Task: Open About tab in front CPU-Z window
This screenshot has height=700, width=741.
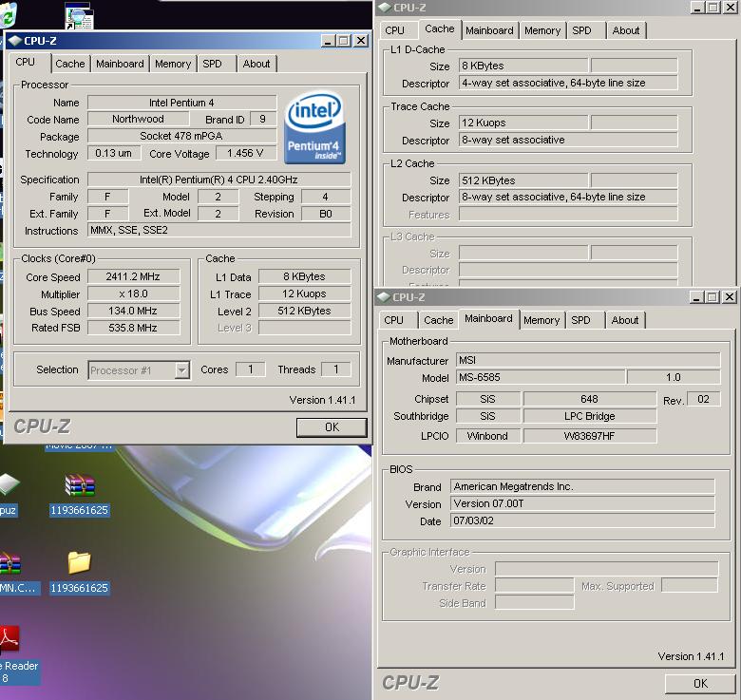Action: point(256,64)
